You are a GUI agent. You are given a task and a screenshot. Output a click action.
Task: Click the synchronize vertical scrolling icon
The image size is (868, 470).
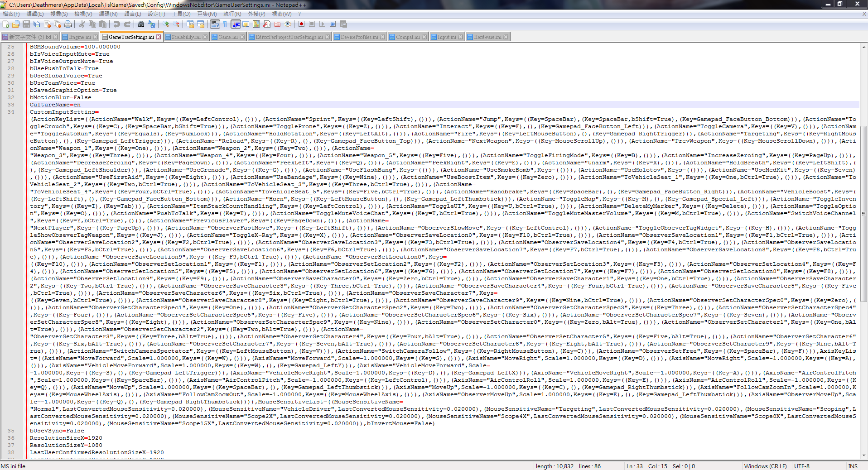coord(190,24)
